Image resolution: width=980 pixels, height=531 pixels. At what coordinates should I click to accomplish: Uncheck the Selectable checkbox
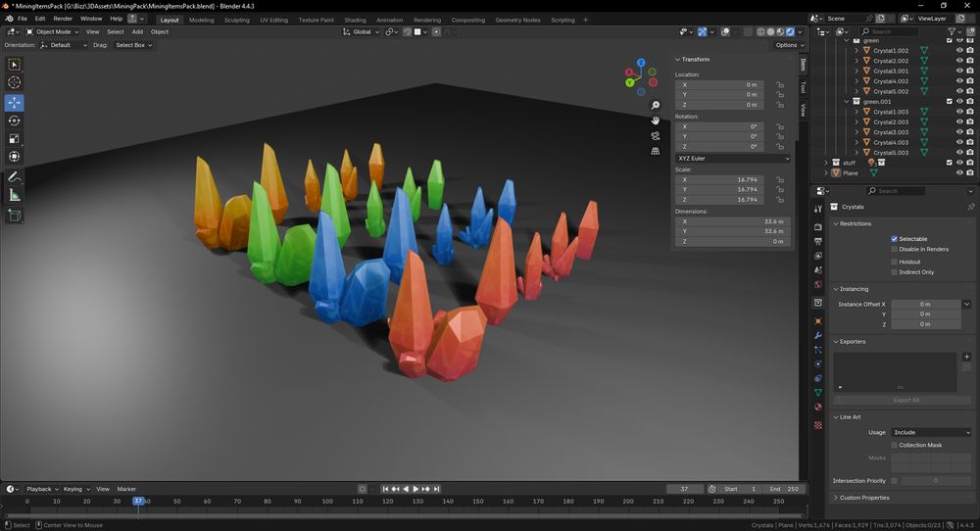[895, 239]
